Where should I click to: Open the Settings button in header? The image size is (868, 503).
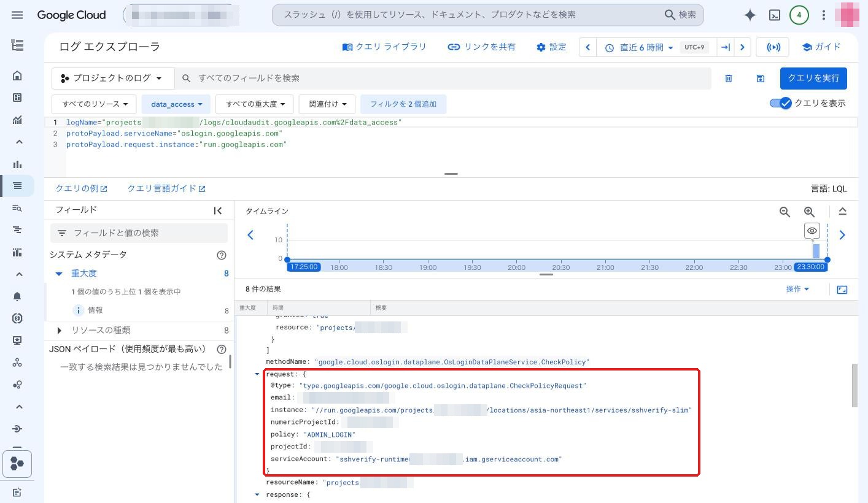(x=551, y=47)
